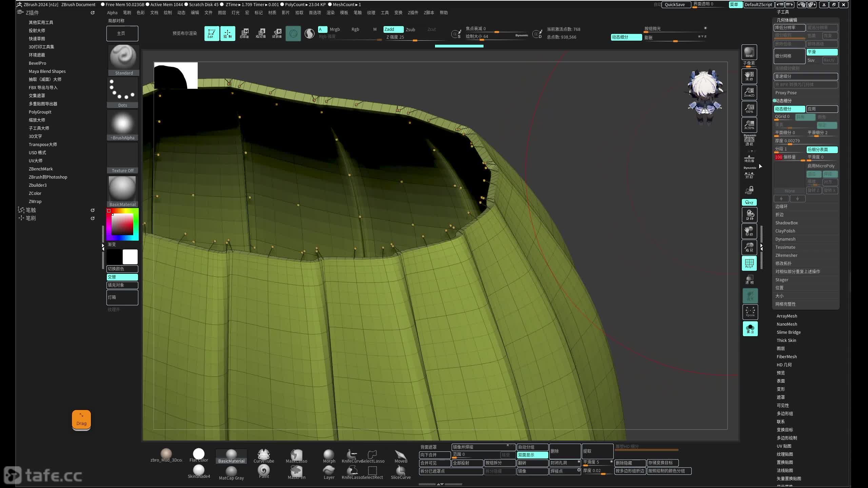The image size is (868, 488).
Task: Open the 笔刷 brush menu
Action: 127,13
